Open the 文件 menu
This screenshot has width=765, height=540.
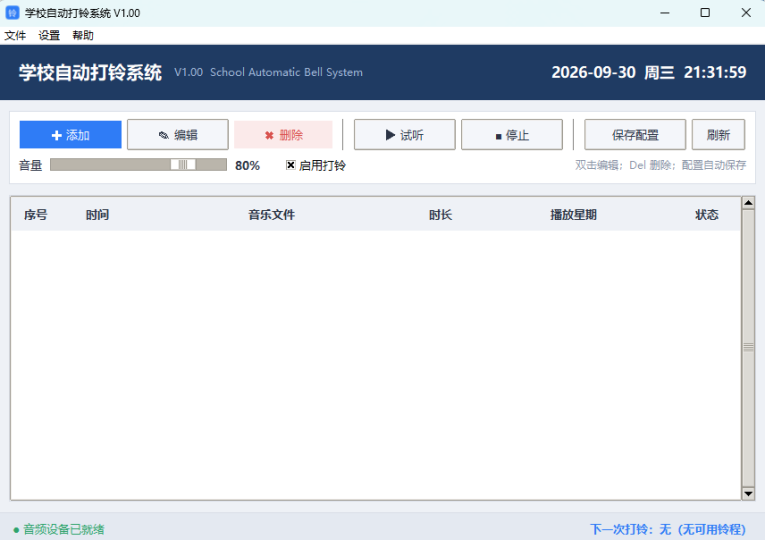coord(15,36)
